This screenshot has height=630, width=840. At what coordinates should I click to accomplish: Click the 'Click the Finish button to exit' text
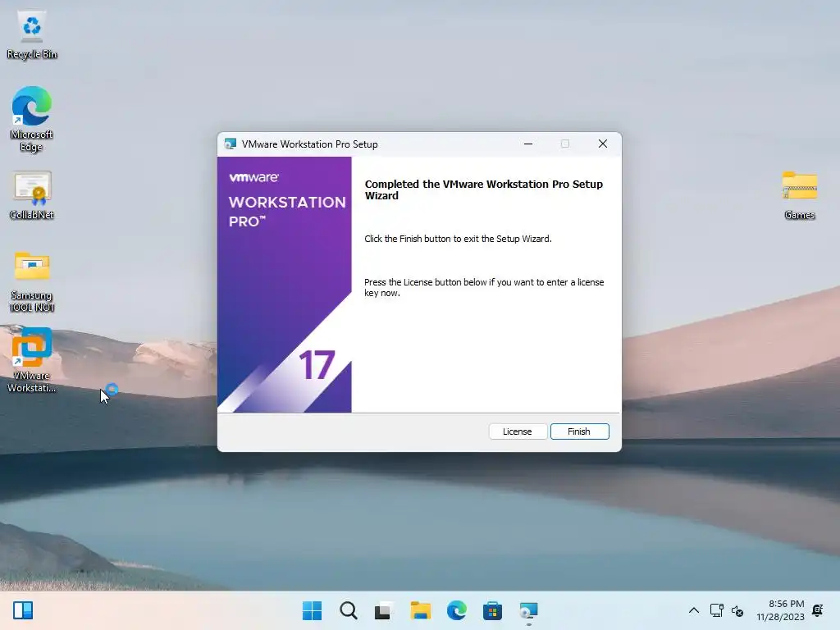[458, 239]
